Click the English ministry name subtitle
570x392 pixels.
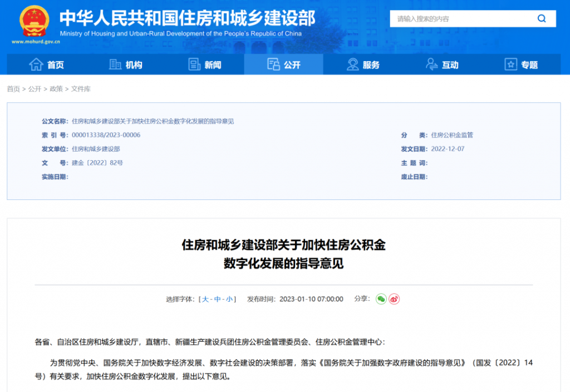pyautogui.click(x=181, y=33)
